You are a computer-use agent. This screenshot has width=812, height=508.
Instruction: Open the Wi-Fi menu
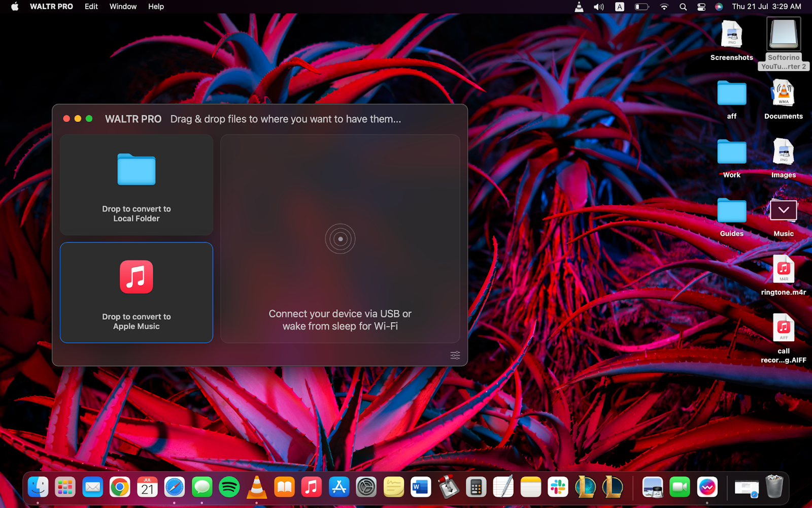[x=664, y=7]
